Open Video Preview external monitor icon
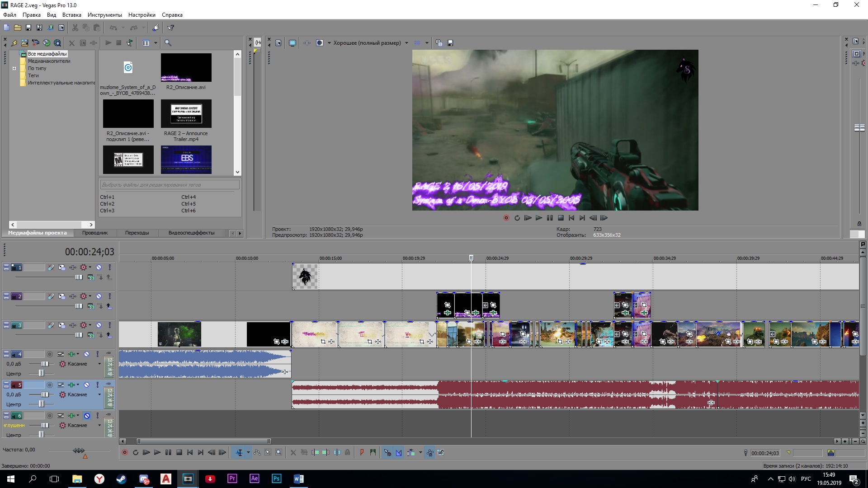This screenshot has width=868, height=488. 292,43
